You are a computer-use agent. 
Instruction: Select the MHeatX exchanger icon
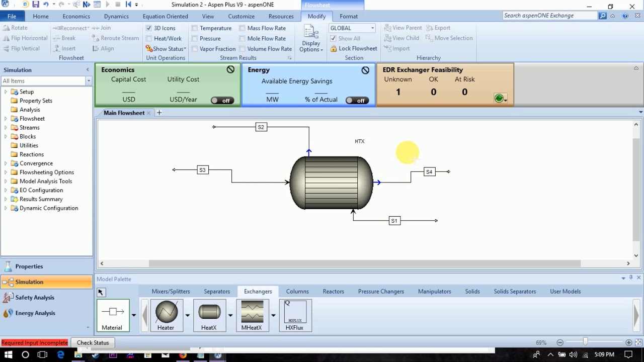(x=252, y=312)
